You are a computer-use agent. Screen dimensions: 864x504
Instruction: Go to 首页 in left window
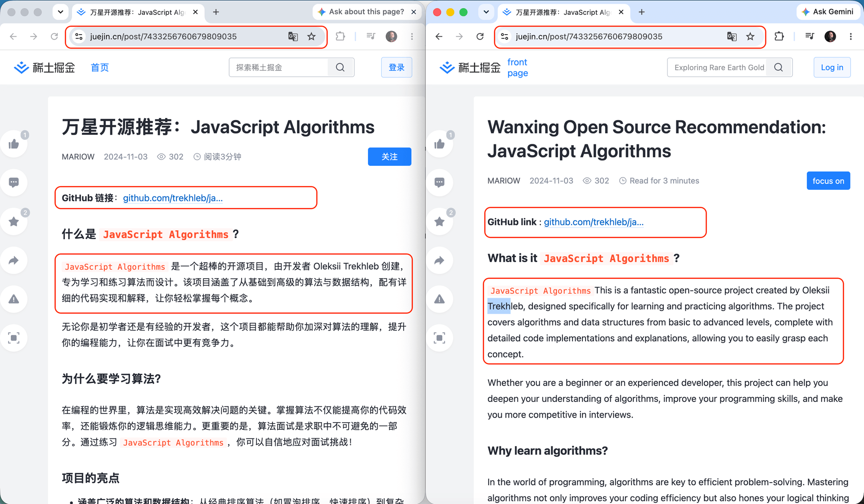100,67
